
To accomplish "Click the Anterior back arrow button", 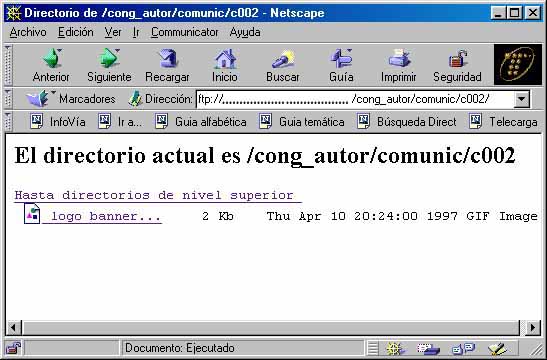I will click(x=51, y=66).
